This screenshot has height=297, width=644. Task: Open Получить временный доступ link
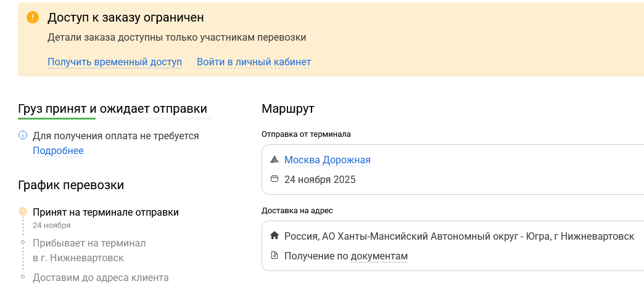pos(115,62)
